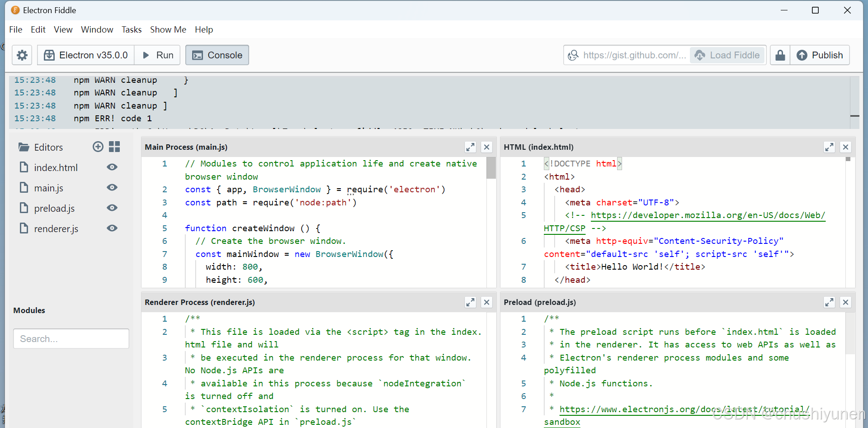Screen dimensions: 868x428
Task: Maximize the Main Process (main.js) editor
Action: tap(470, 147)
